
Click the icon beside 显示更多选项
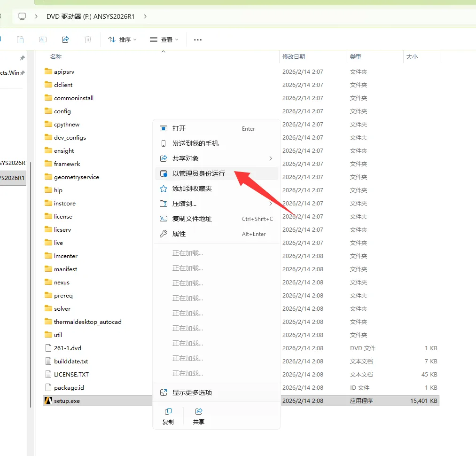pyautogui.click(x=164, y=393)
